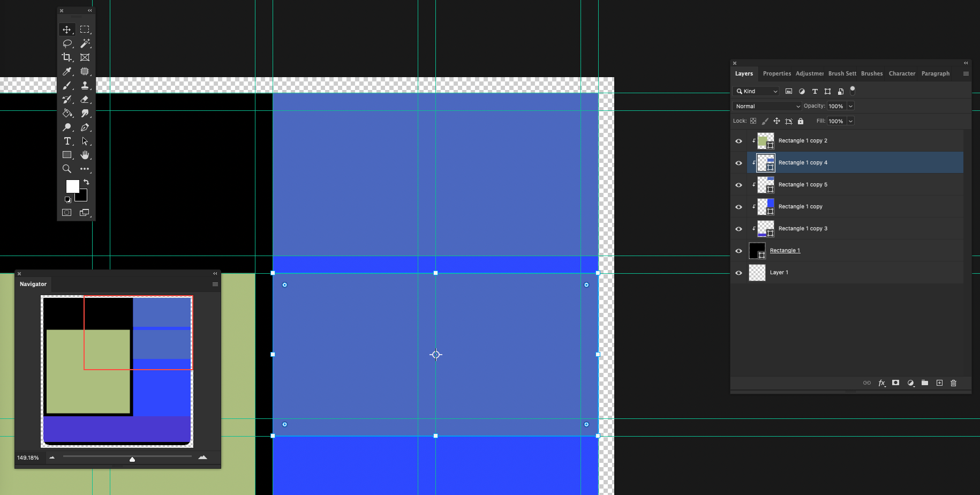Click the Navigator zoom slider handle
Screen dimensions: 980x495
[x=132, y=459]
